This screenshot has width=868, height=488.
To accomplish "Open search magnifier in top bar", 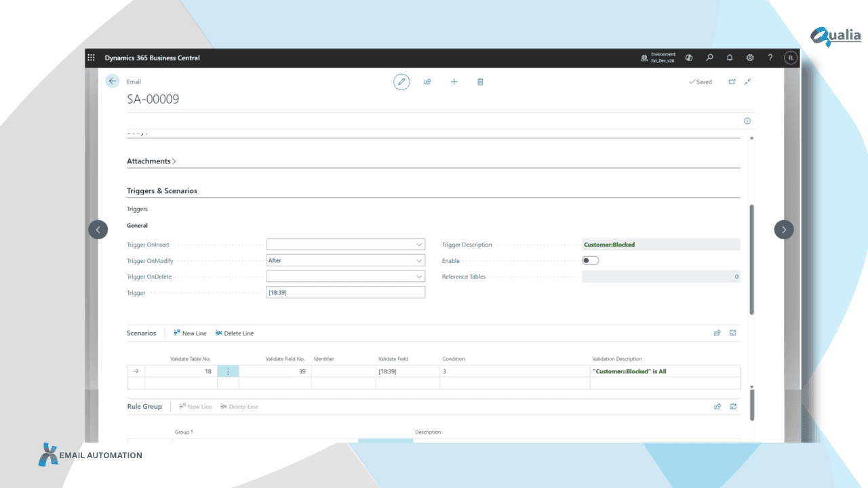I will click(x=709, y=58).
